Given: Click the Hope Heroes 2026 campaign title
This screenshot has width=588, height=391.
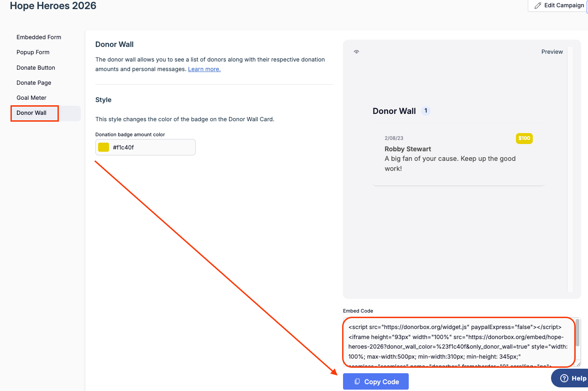Looking at the screenshot, I should coord(53,6).
